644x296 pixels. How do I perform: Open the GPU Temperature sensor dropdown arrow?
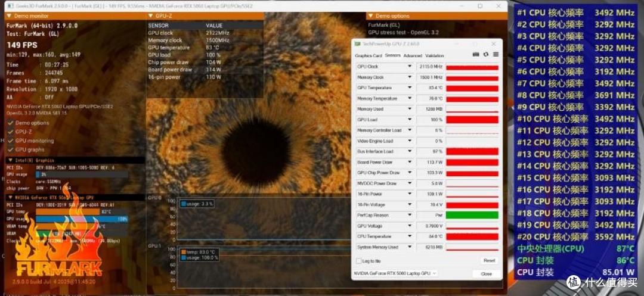410,88
